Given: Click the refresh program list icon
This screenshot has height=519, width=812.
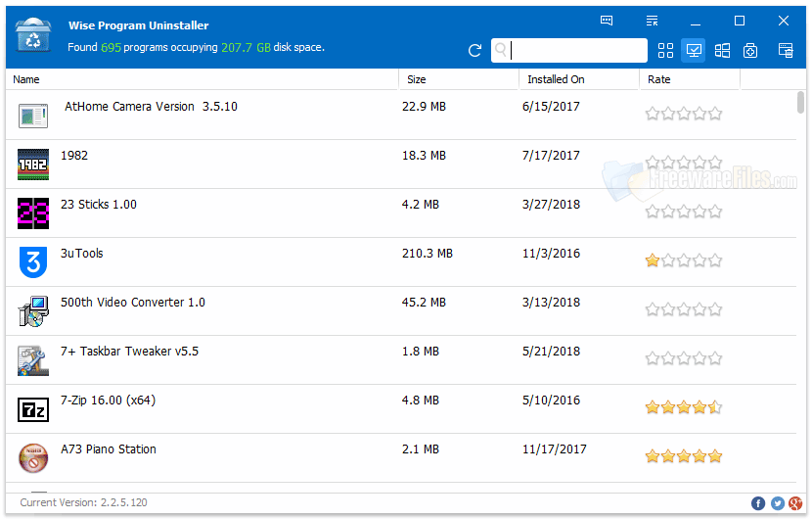Looking at the screenshot, I should pos(474,50).
